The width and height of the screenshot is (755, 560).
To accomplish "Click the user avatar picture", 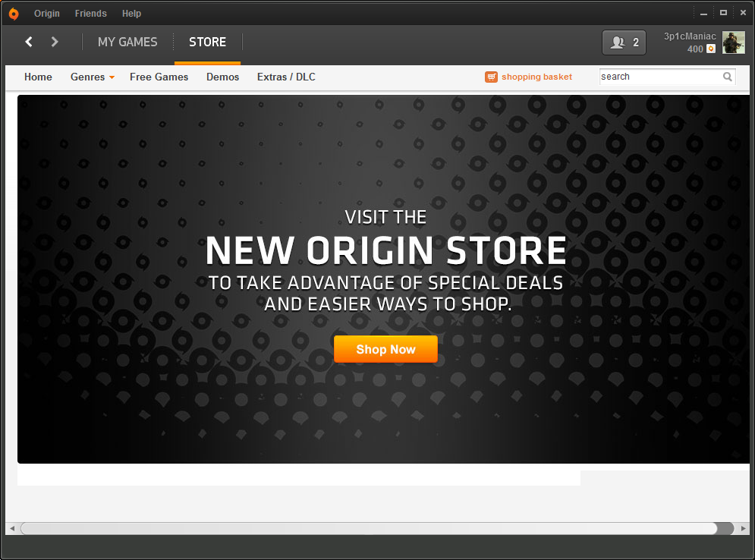I will [733, 42].
